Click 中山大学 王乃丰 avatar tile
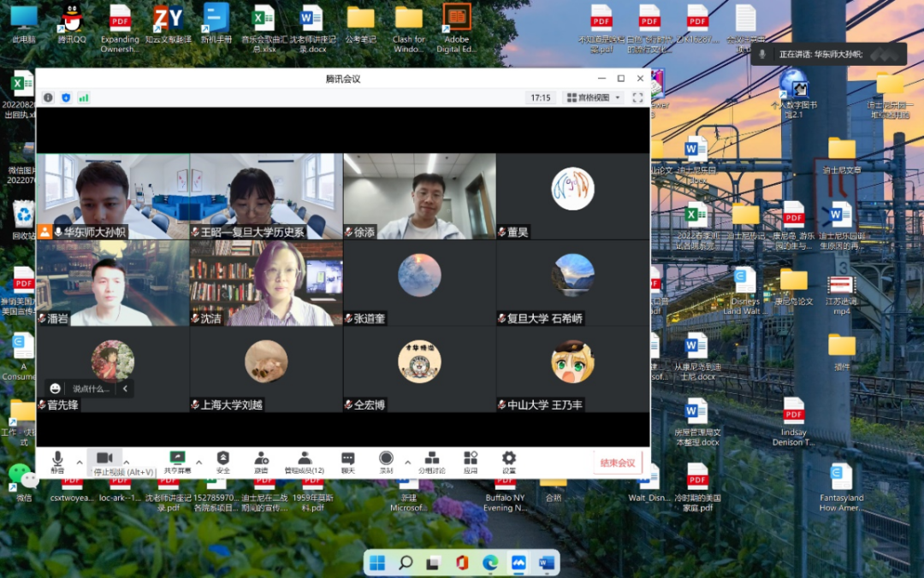The image size is (924, 578). pyautogui.click(x=572, y=369)
